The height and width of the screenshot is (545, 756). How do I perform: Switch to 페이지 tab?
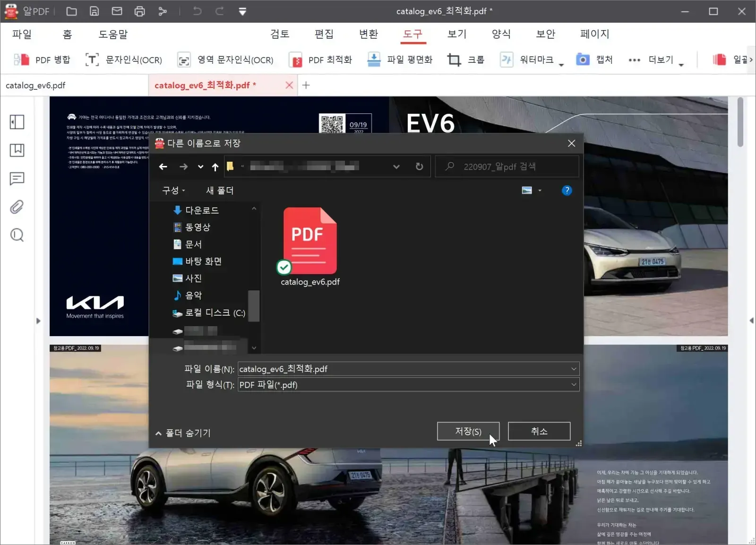(595, 34)
